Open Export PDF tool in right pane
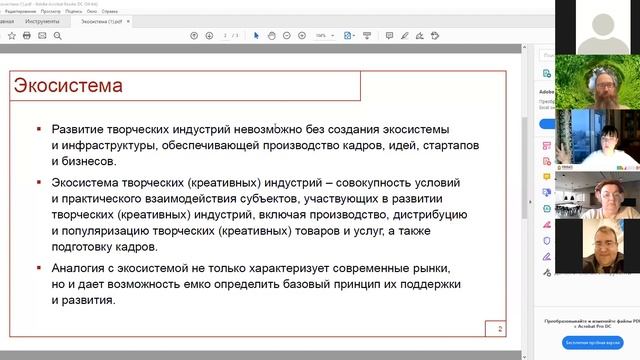This screenshot has height=360, width=640. click(547, 73)
